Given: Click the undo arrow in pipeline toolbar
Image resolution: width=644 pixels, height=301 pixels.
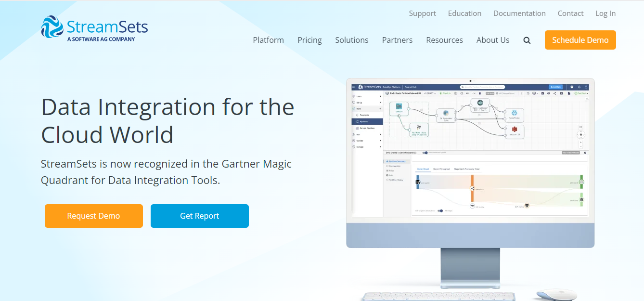Looking at the screenshot, I should click(x=468, y=93).
